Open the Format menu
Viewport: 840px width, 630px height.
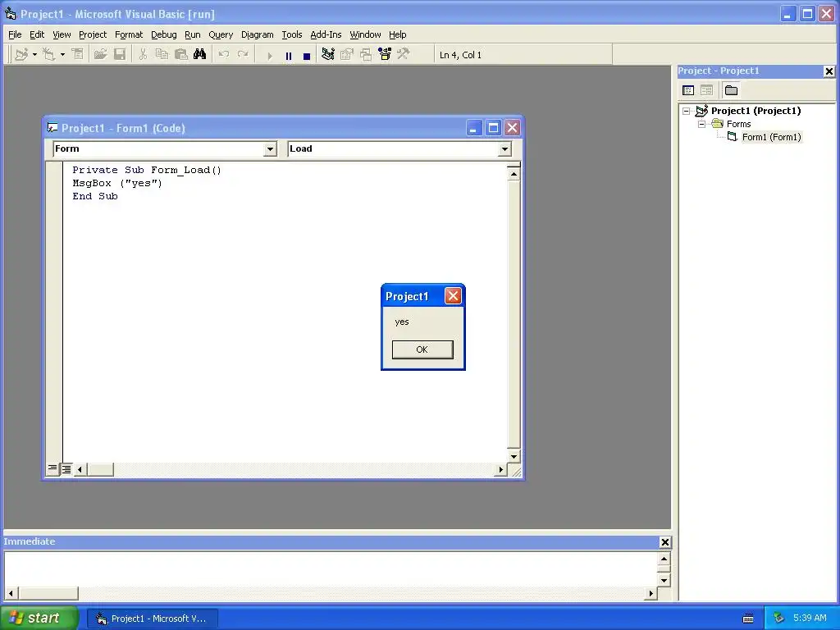129,34
